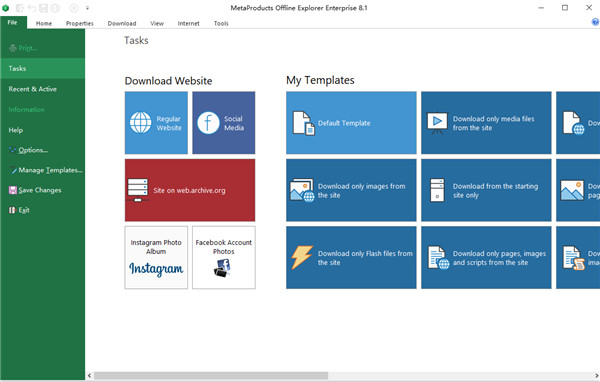Maximize the Offline Explorer window
Screen dimensions: 600x382
[565, 8]
